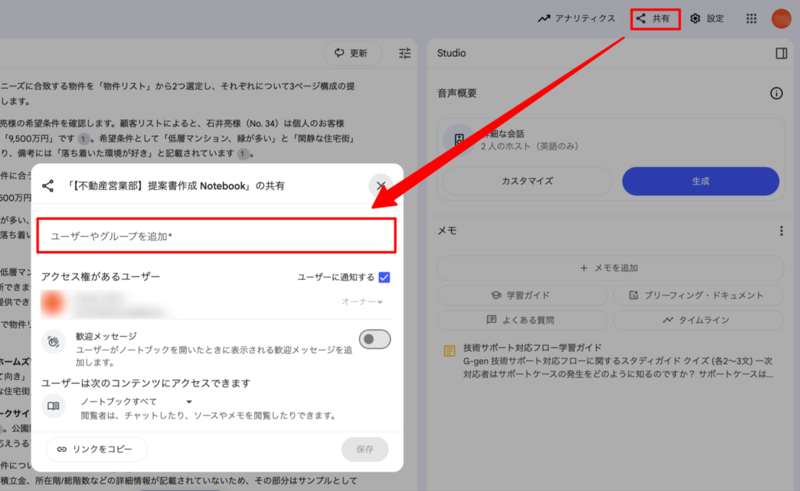
Task: Open the user account avatar
Action: (781, 18)
